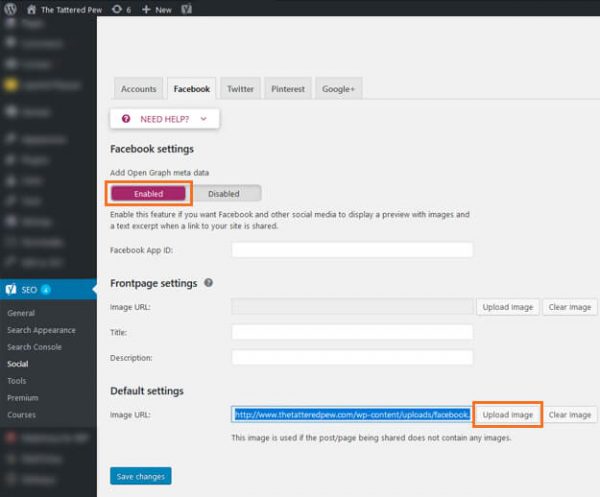Open The Tattered Pew home icon
The image size is (600, 497).
tap(30, 8)
